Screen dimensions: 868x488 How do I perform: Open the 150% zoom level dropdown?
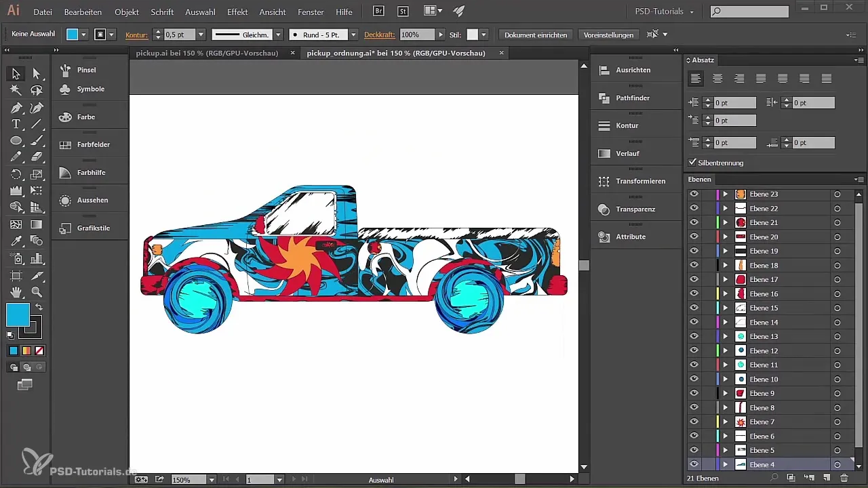pyautogui.click(x=212, y=480)
